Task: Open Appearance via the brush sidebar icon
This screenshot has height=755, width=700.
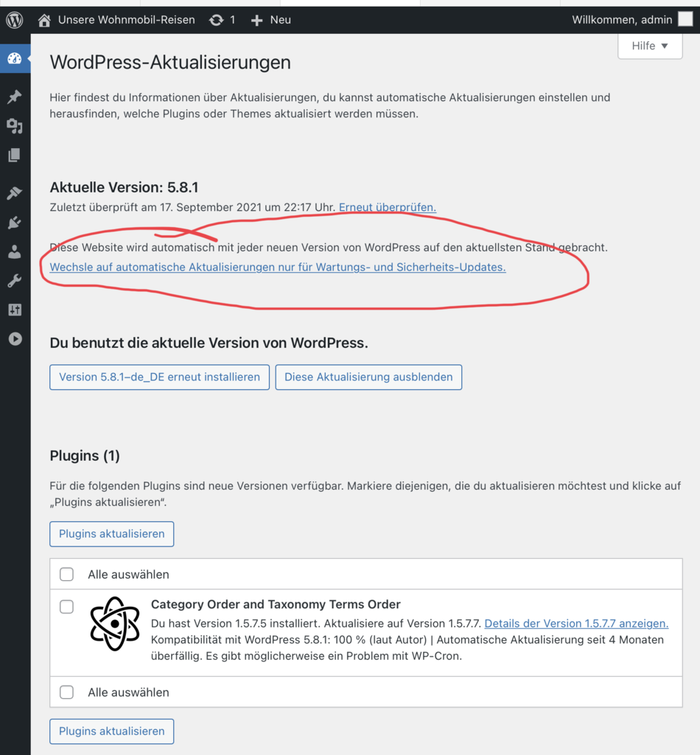Action: (x=15, y=193)
